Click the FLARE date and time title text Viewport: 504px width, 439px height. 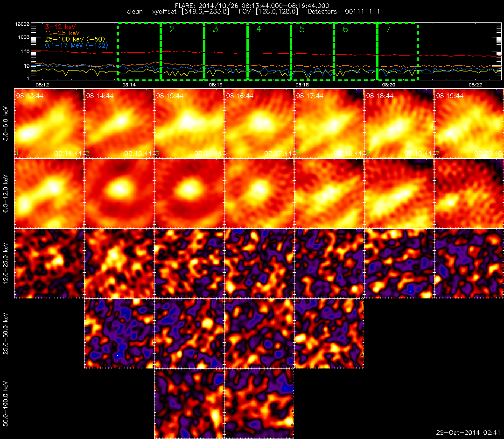(252, 6)
